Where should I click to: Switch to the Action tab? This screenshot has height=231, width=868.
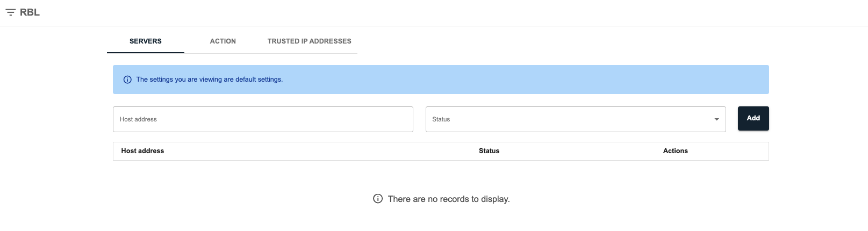(x=223, y=41)
